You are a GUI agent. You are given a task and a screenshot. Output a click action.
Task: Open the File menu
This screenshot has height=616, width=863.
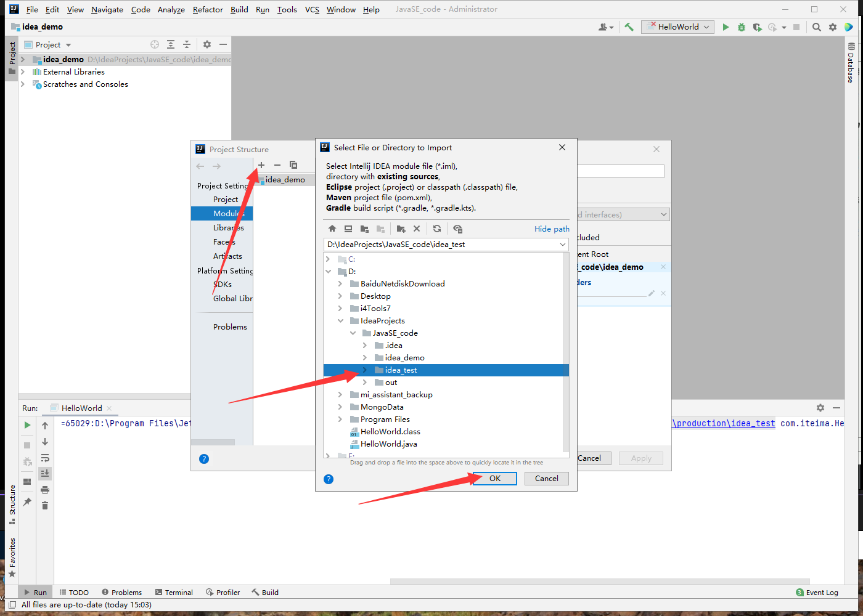tap(32, 9)
